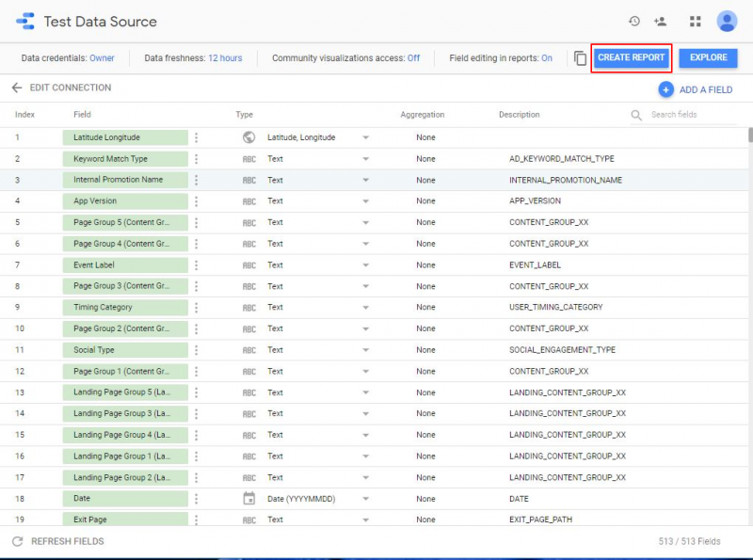Open the Google apps grid icon

tap(696, 21)
